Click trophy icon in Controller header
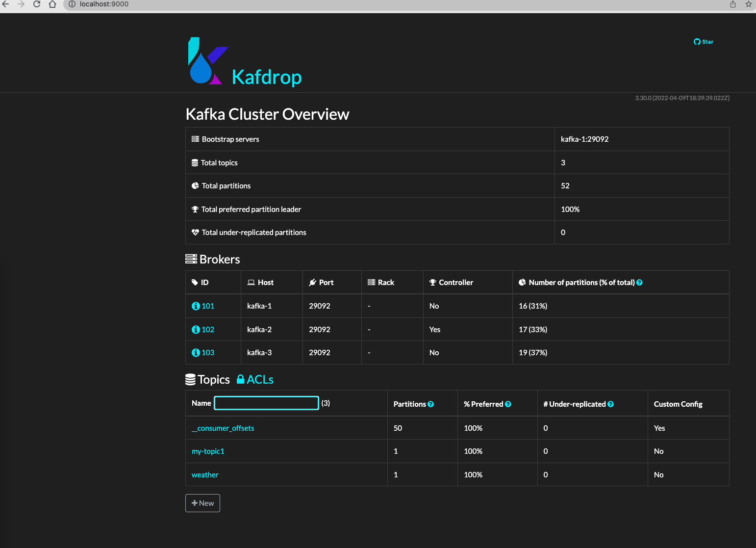756x548 pixels. [x=432, y=283]
